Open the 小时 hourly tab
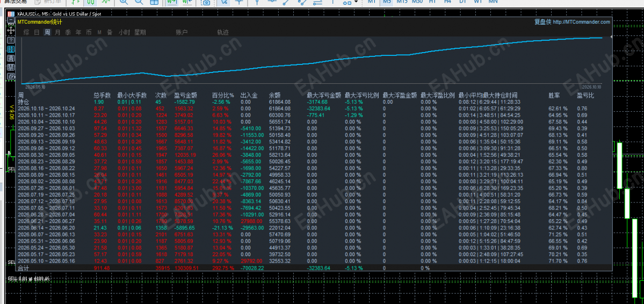This screenshot has height=304, width=644. (125, 32)
